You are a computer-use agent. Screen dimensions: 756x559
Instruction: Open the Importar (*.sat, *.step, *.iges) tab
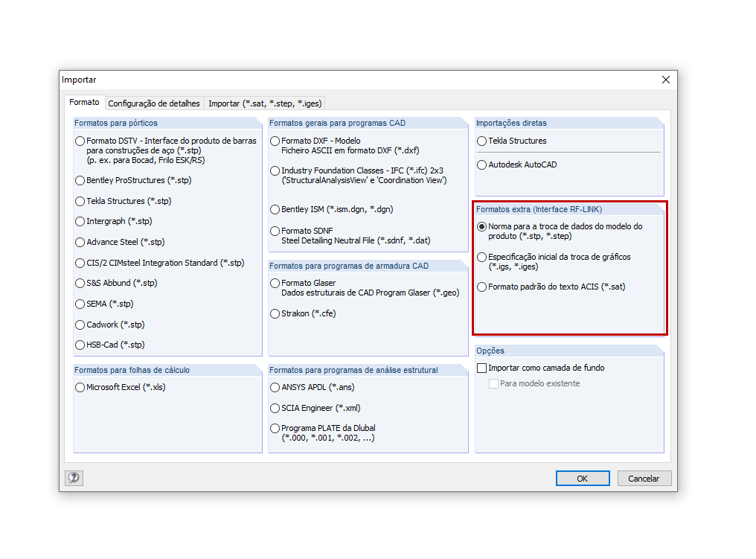click(265, 103)
